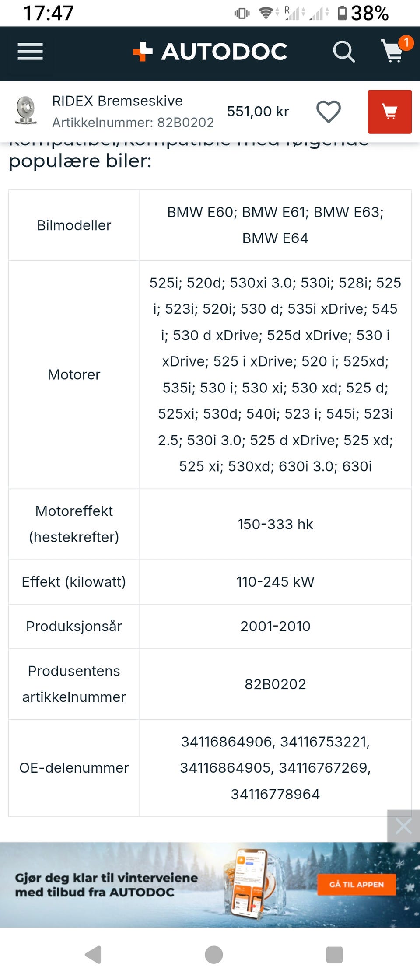420x980 pixels.
Task: Tap the RIDEX Bremseskive product title
Action: tap(117, 101)
